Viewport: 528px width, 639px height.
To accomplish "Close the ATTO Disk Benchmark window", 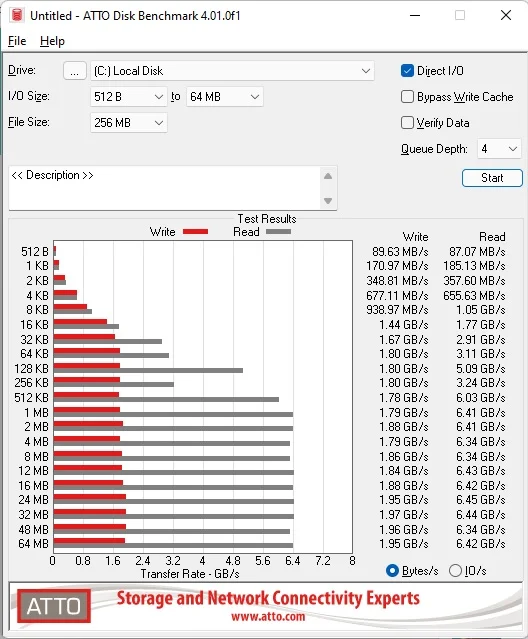I will point(506,15).
